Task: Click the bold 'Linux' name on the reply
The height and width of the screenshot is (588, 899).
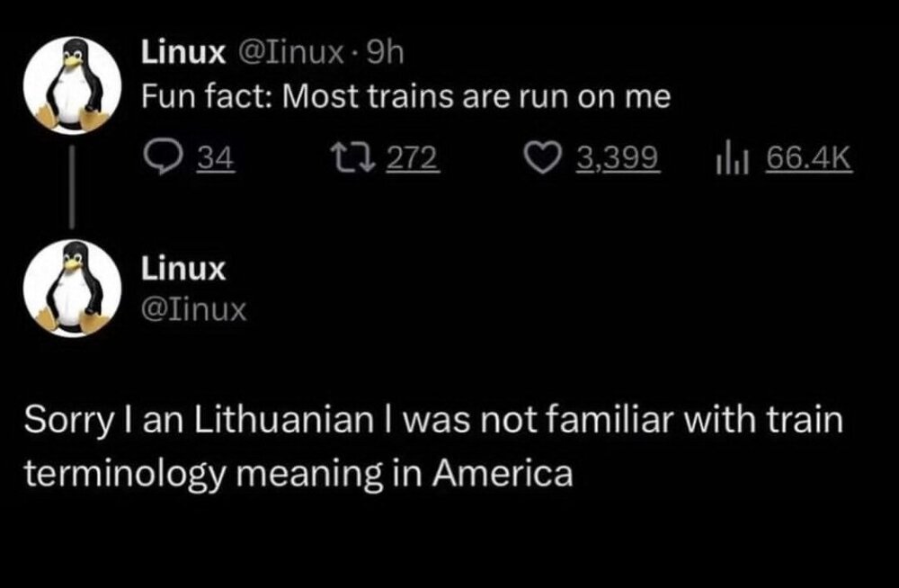Action: tap(183, 267)
